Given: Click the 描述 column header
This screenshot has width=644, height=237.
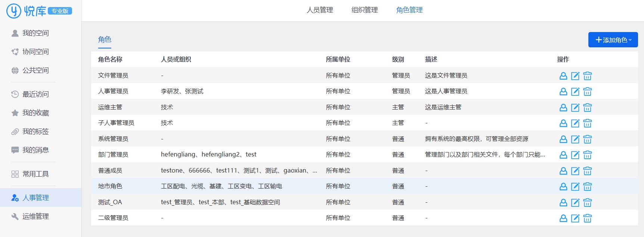Looking at the screenshot, I should pyautogui.click(x=431, y=59).
